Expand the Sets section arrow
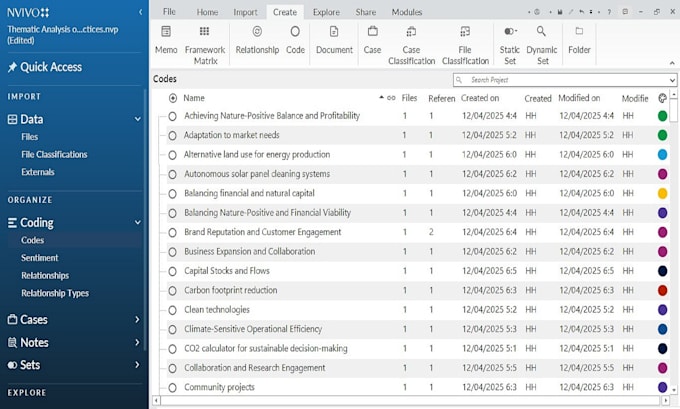The height and width of the screenshot is (409, 680). click(x=137, y=365)
